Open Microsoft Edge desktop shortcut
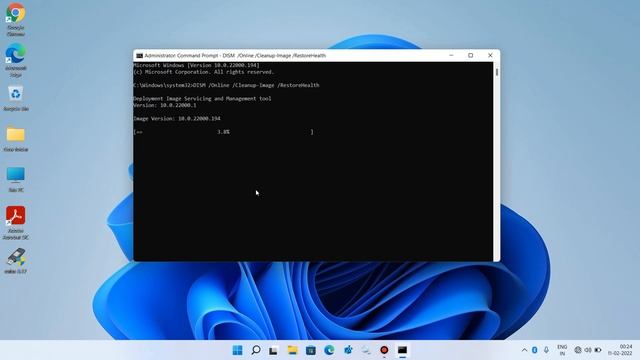This screenshot has width=640, height=360. (16, 60)
